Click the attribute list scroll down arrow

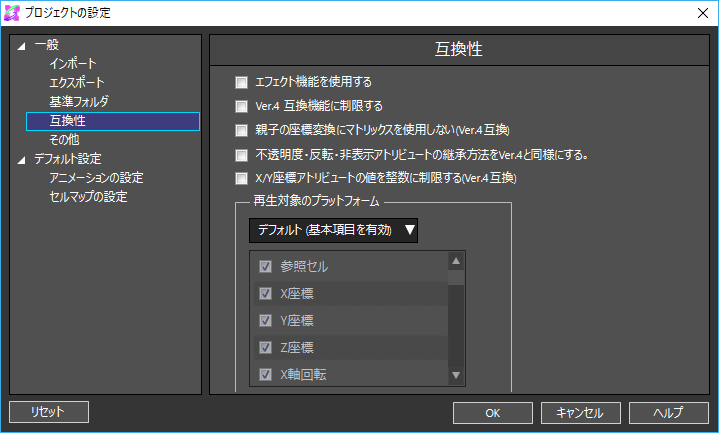pyautogui.click(x=456, y=375)
